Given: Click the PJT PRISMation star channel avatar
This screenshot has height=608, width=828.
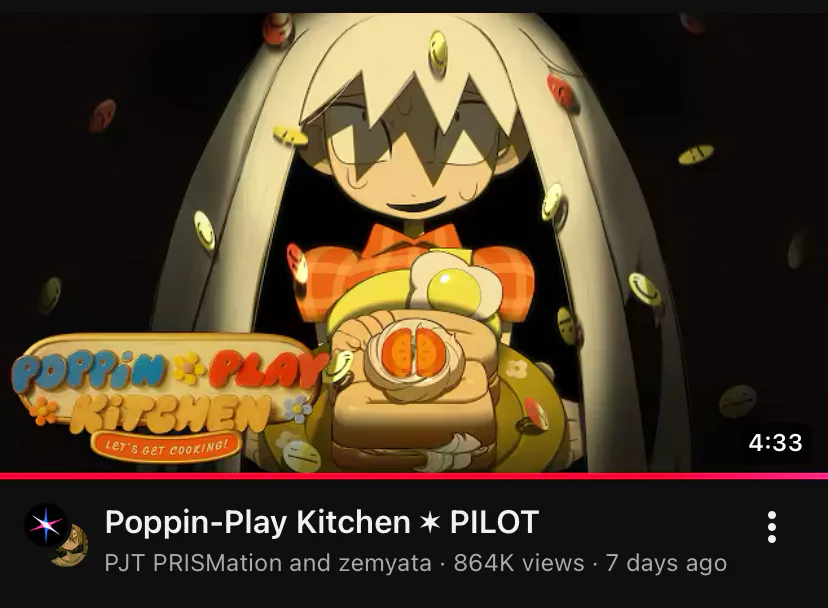Looking at the screenshot, I should pos(46,525).
